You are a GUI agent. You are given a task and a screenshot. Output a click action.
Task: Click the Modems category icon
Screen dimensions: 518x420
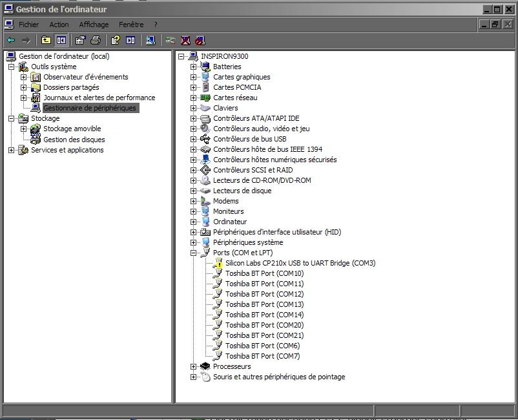(205, 201)
